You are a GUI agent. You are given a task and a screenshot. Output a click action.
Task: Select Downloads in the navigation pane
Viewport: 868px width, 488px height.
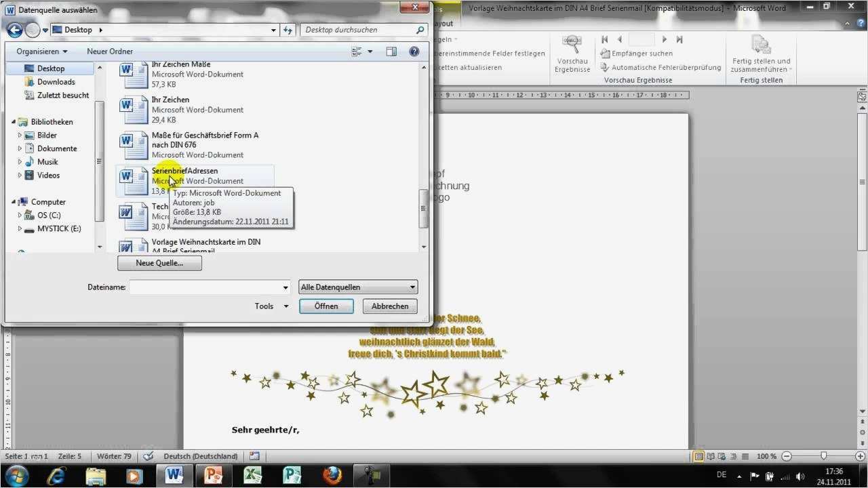(56, 82)
